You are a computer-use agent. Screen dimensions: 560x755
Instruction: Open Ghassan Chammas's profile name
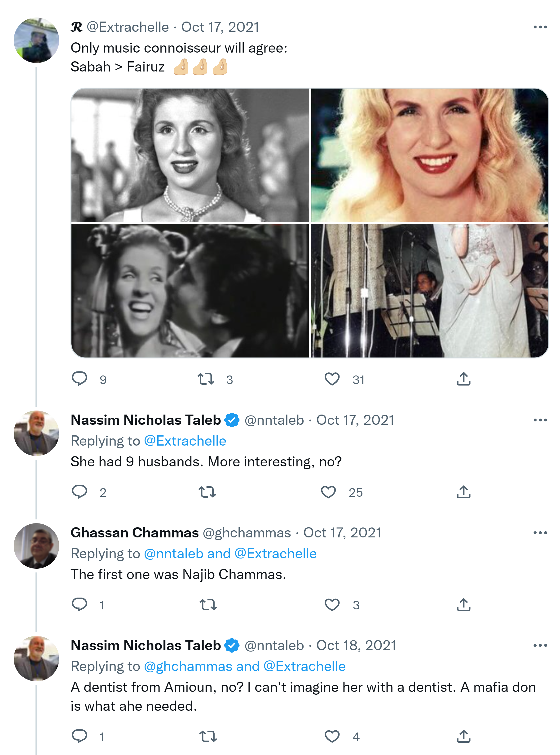tap(135, 533)
